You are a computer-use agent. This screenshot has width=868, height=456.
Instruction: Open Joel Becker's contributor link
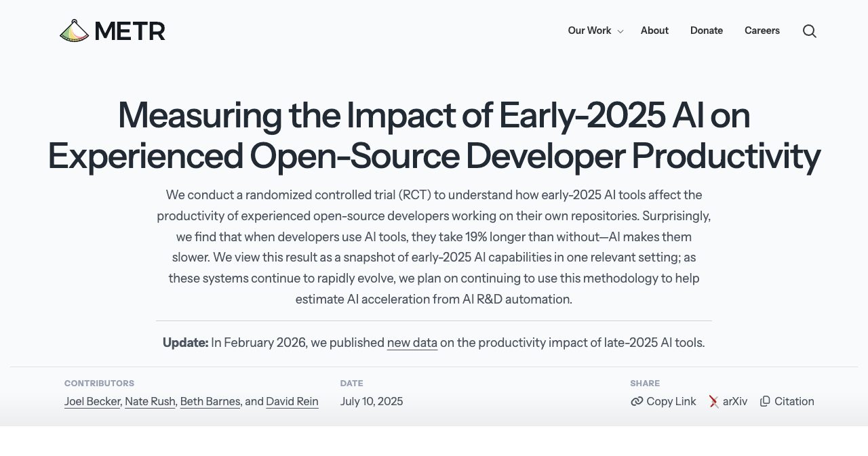click(x=93, y=401)
